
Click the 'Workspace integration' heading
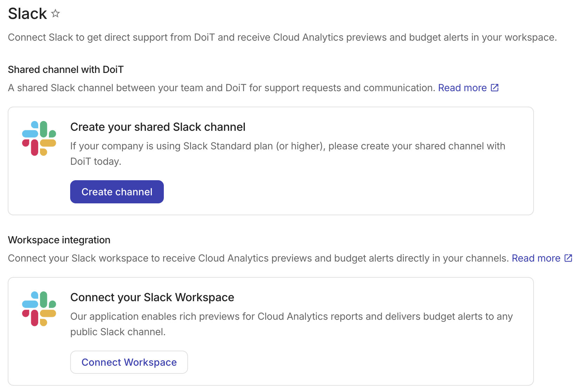tap(59, 240)
